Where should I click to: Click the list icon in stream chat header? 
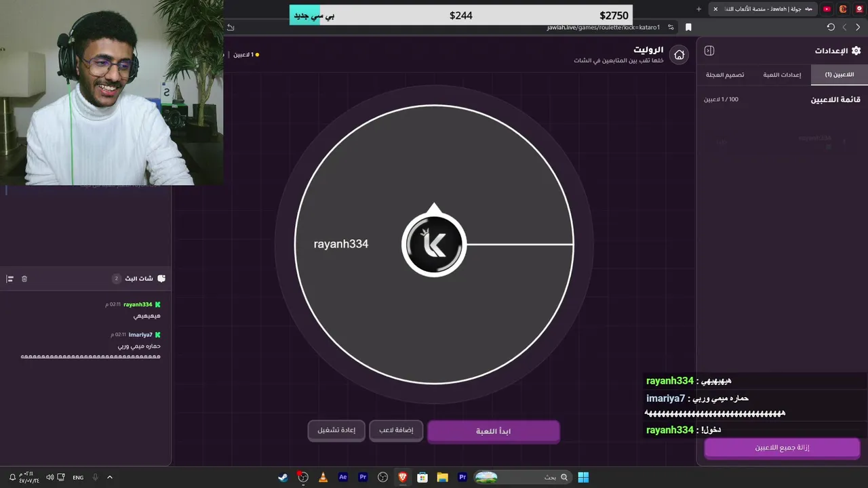(10, 279)
